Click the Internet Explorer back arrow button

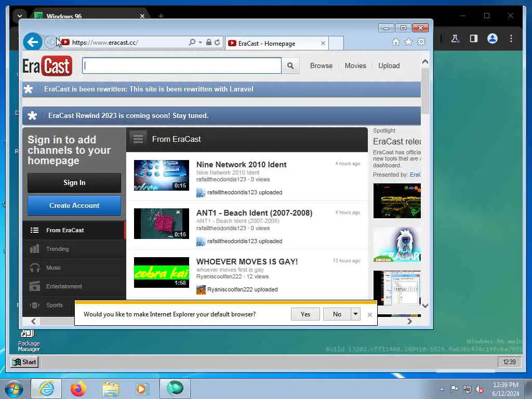pyautogui.click(x=33, y=42)
